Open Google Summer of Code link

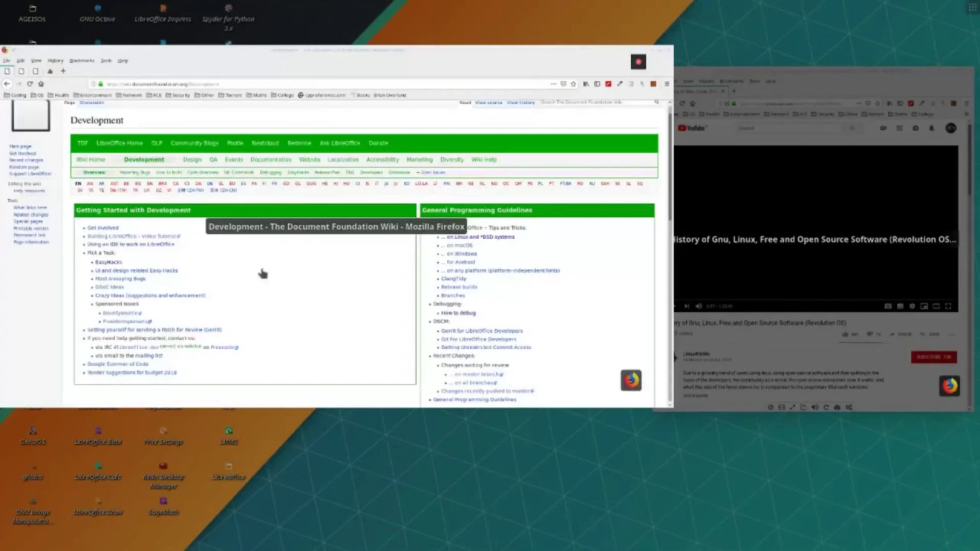coord(118,364)
